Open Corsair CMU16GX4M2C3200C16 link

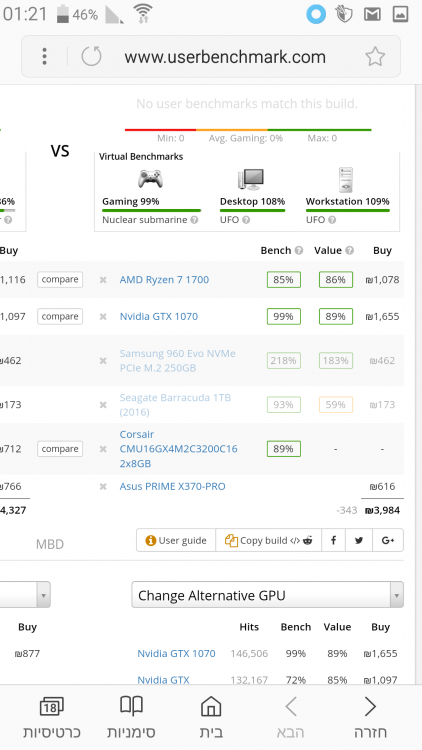point(178,449)
